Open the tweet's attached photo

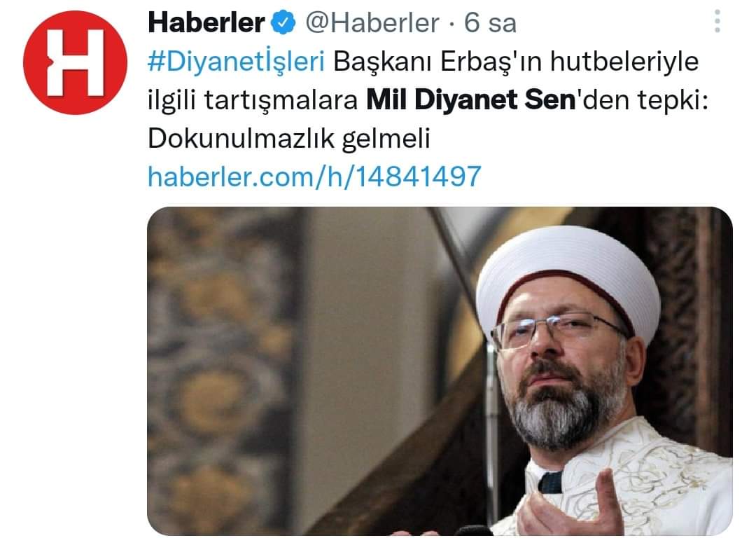pyautogui.click(x=440, y=371)
